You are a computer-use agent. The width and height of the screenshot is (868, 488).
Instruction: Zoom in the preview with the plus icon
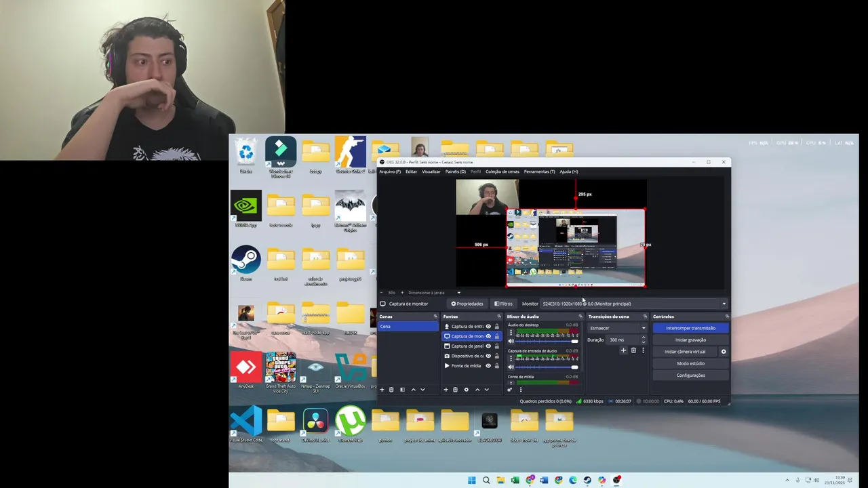tap(402, 293)
